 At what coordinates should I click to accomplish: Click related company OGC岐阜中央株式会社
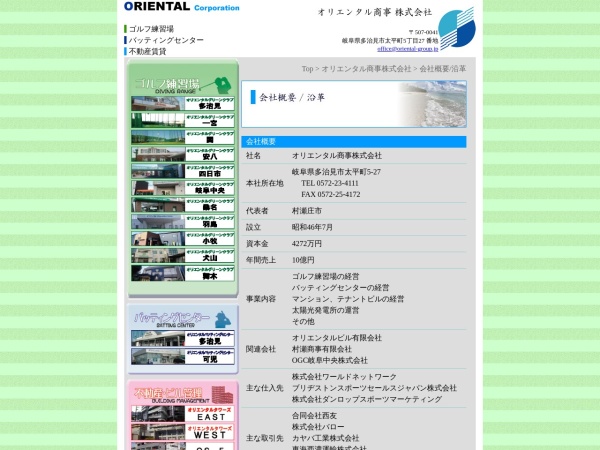coord(330,360)
